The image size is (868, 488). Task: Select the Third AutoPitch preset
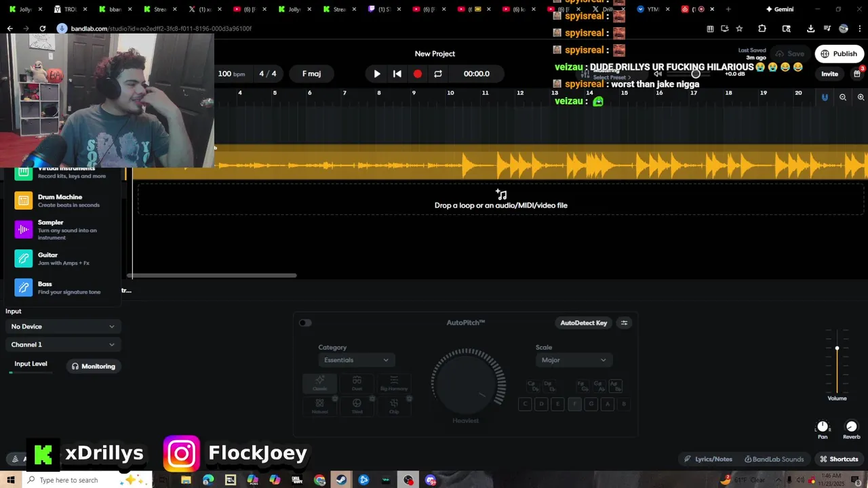357,405
